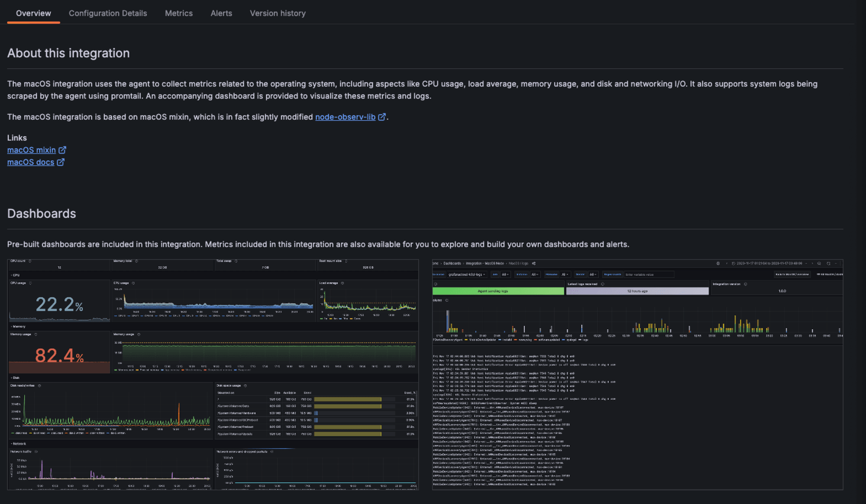Click the 'Dashboards' section heading
Screen dimensions: 866x504
[x=42, y=213]
